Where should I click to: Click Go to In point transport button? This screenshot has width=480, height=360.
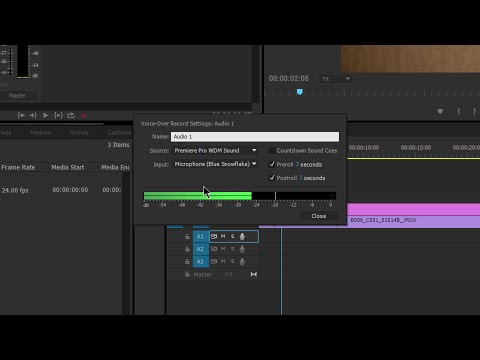21,115
